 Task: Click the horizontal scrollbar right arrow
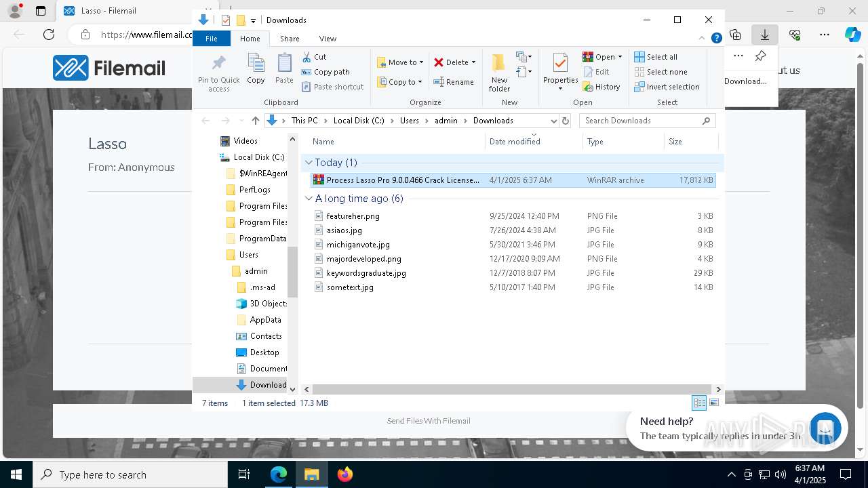click(x=718, y=389)
